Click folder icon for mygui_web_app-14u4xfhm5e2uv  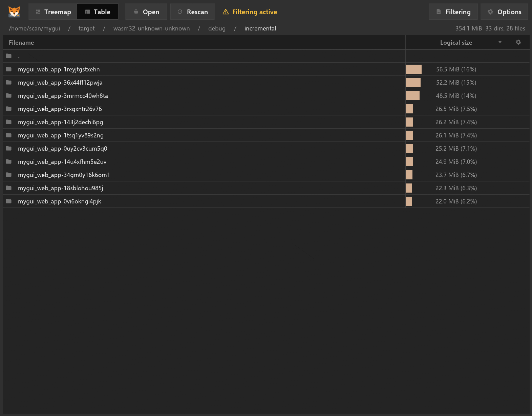point(9,161)
